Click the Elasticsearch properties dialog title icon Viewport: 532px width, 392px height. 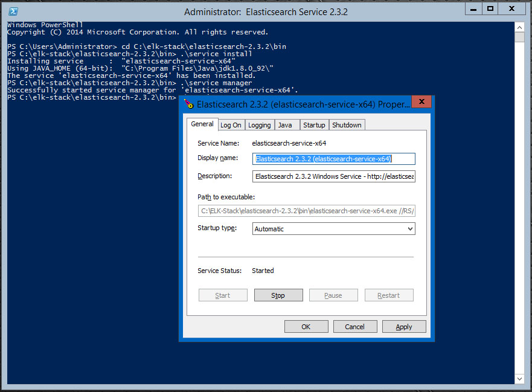click(189, 103)
